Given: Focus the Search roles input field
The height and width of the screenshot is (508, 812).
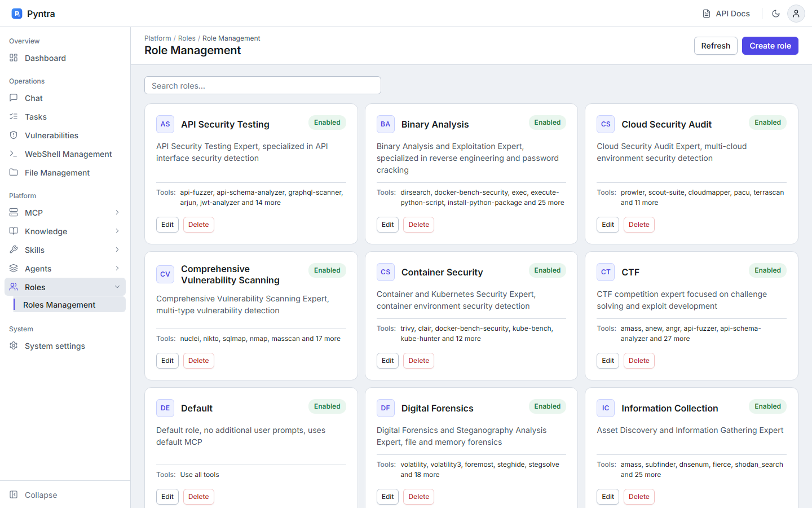Looking at the screenshot, I should click(263, 85).
